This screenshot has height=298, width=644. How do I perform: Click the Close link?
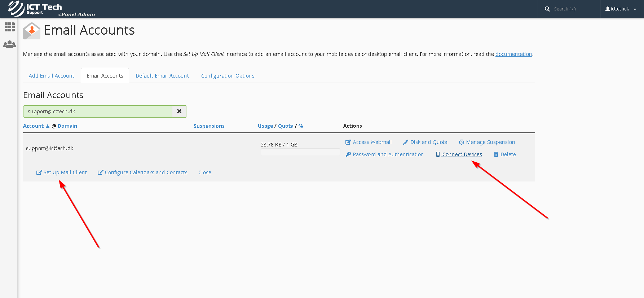pyautogui.click(x=205, y=172)
